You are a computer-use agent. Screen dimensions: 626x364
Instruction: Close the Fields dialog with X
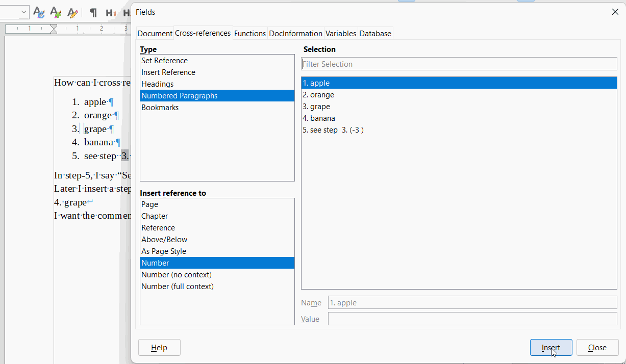[x=615, y=12]
